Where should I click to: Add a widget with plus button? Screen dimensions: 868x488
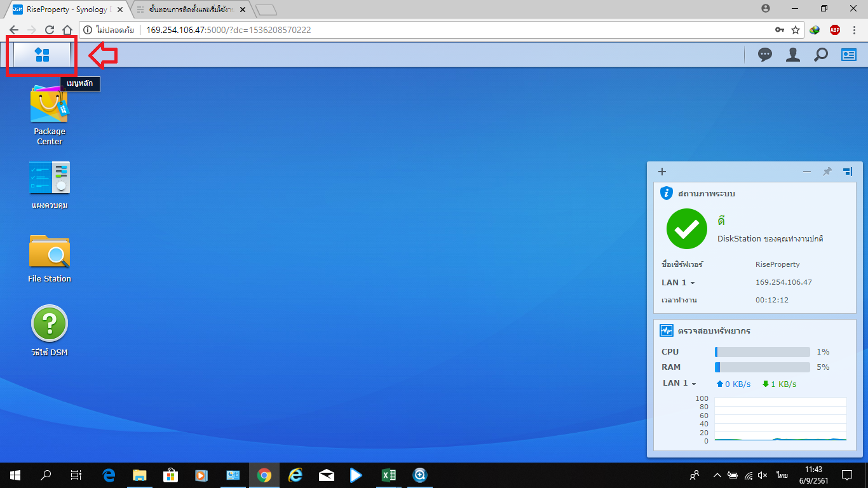click(661, 172)
